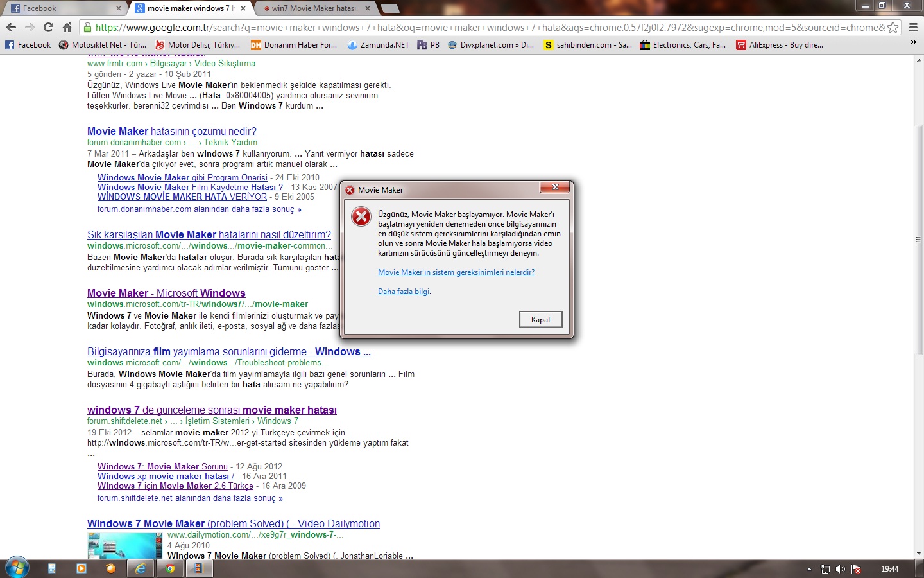Open Sık karşılaşılan Movie Maker hatalarını result
924x578 pixels.
point(209,235)
